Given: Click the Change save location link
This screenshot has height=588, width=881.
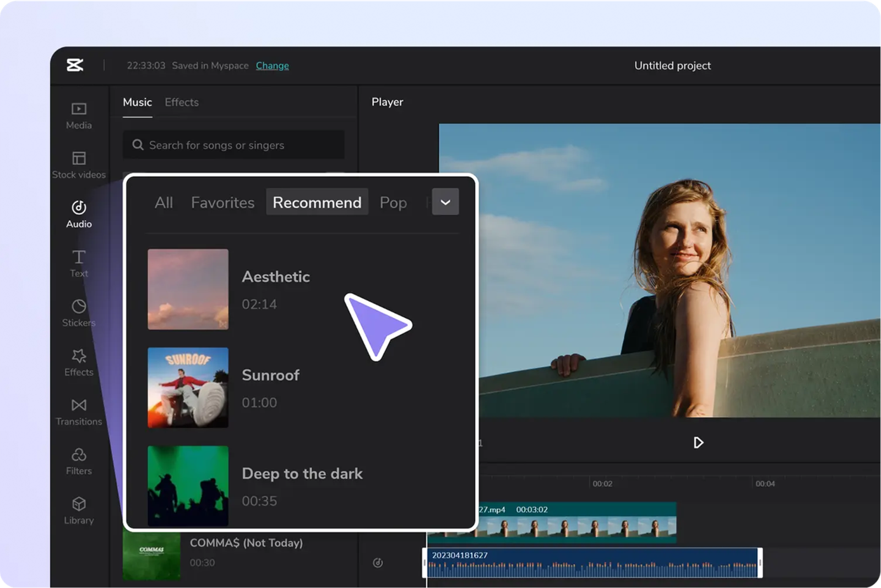Looking at the screenshot, I should coord(272,66).
